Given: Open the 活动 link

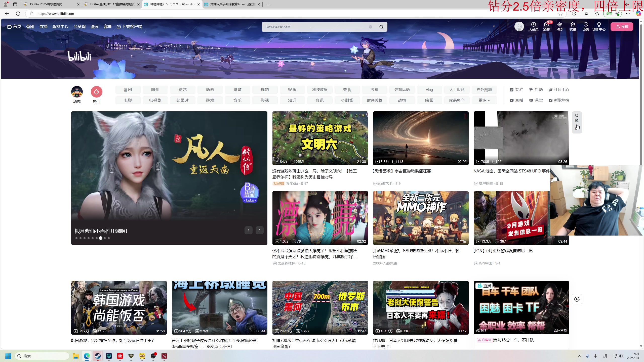Looking at the screenshot, I should pyautogui.click(x=536, y=90).
